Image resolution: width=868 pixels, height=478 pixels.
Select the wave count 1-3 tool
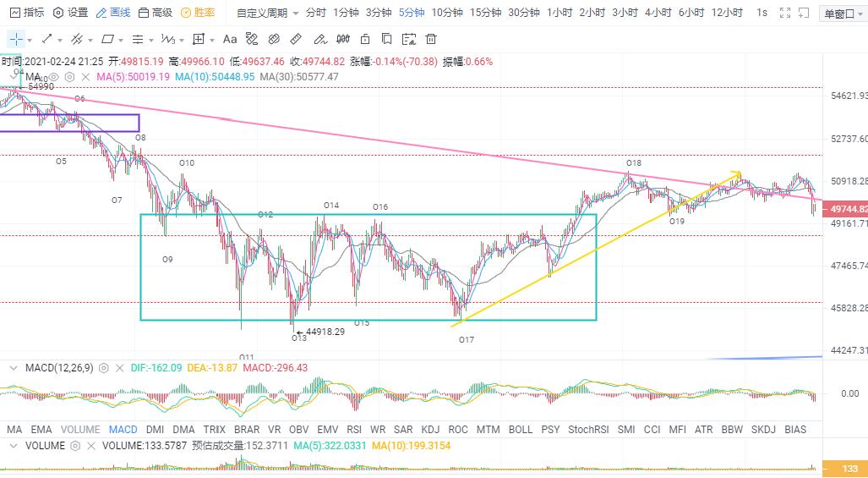(167, 39)
